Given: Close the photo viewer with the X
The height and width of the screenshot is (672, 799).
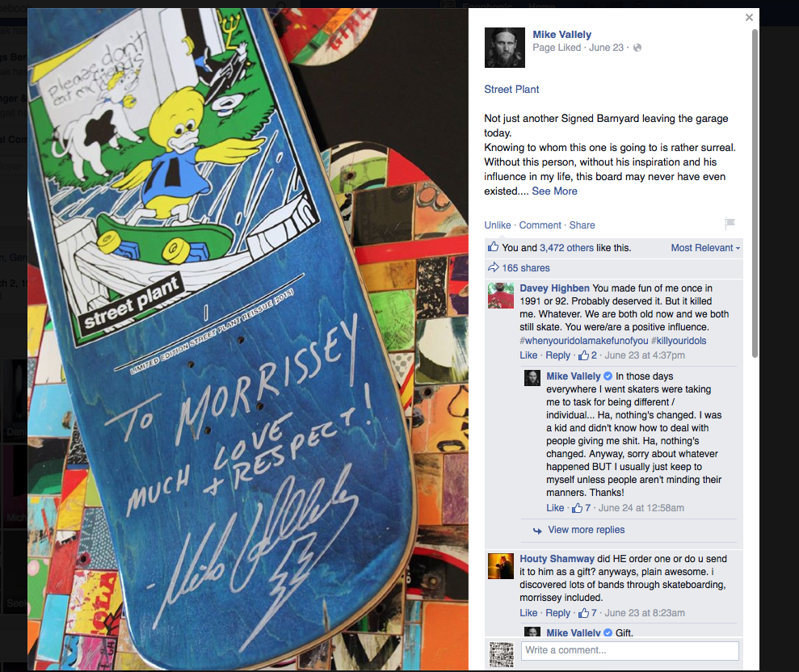Looking at the screenshot, I should coord(749,17).
